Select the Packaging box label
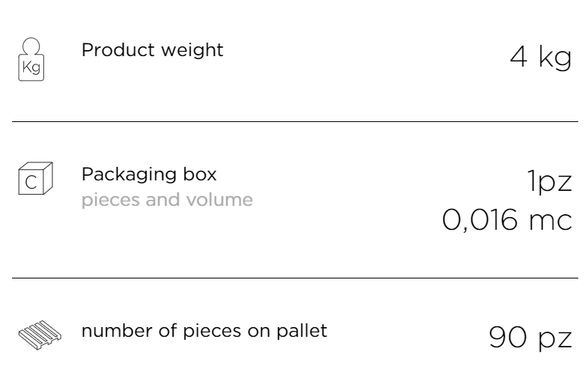Viewport: 588px width, 384px height. [x=149, y=174]
